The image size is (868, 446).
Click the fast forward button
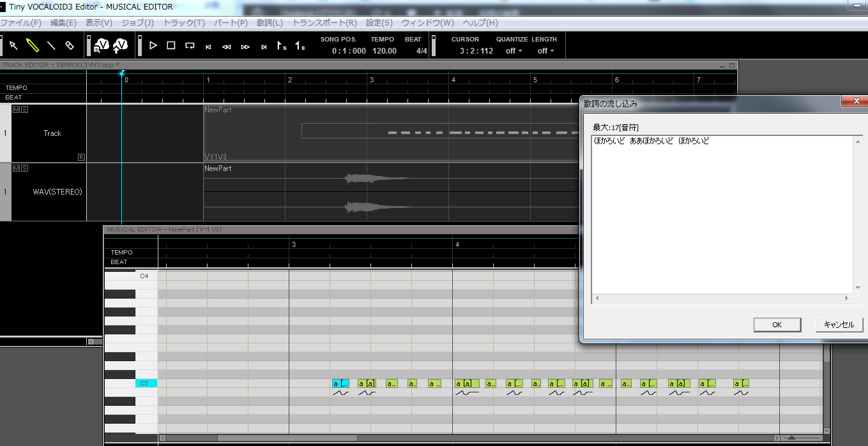point(245,47)
